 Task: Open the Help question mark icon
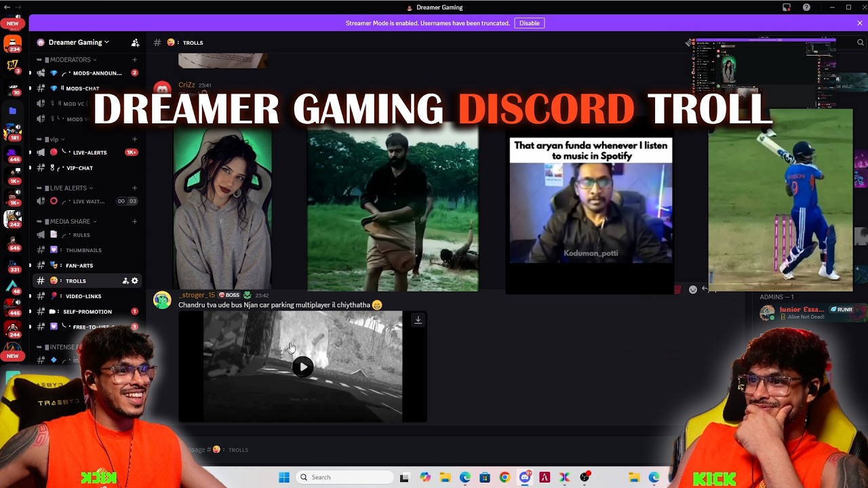point(806,7)
